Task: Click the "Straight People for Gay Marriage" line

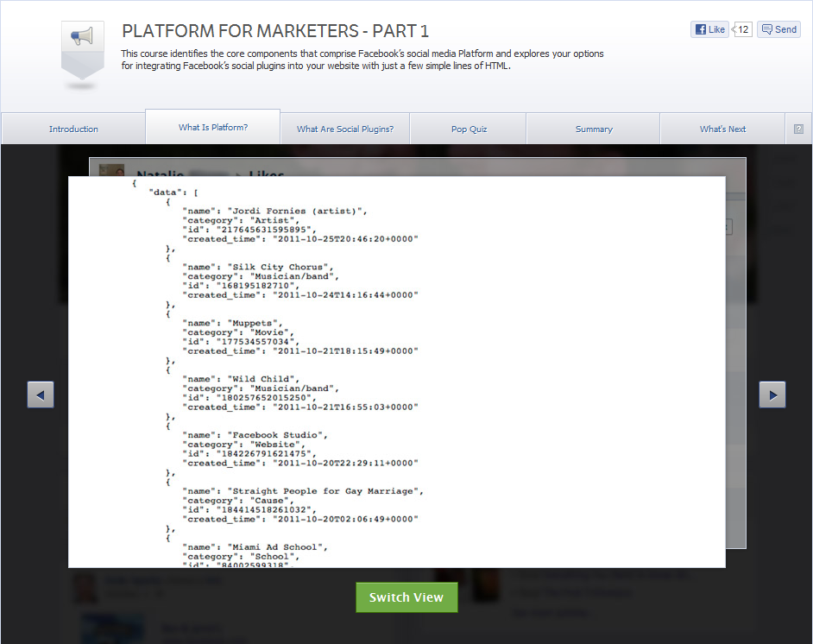Action: pos(303,491)
